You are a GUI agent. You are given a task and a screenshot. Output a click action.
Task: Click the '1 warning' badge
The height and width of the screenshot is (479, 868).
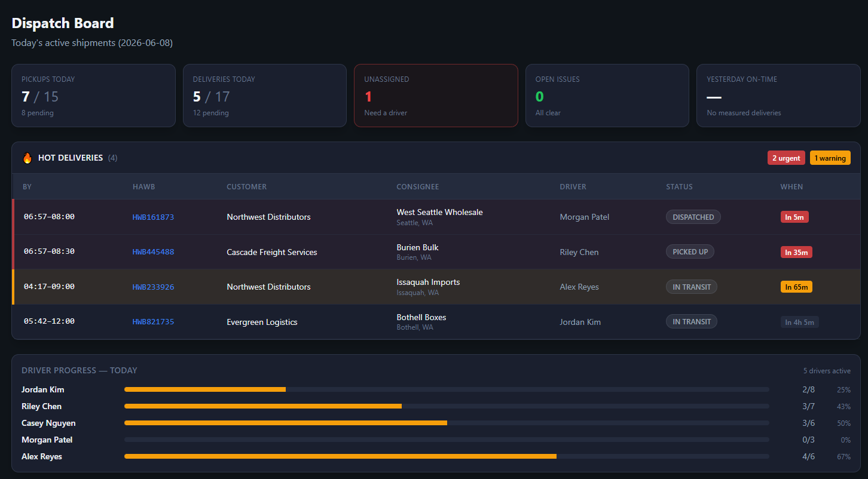(830, 158)
